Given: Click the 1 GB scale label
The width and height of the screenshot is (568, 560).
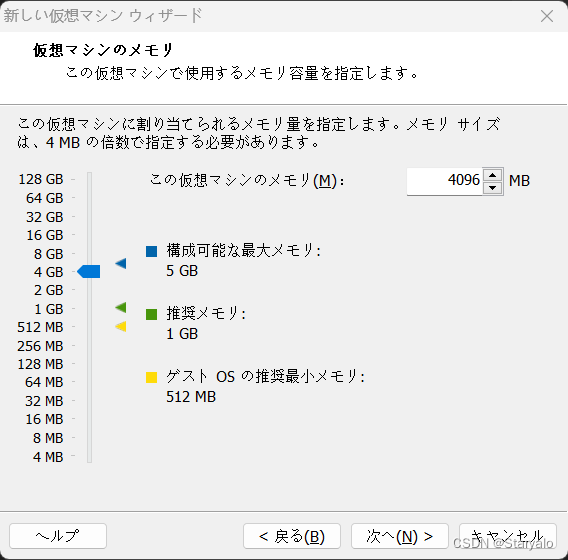Looking at the screenshot, I should 49,309.
